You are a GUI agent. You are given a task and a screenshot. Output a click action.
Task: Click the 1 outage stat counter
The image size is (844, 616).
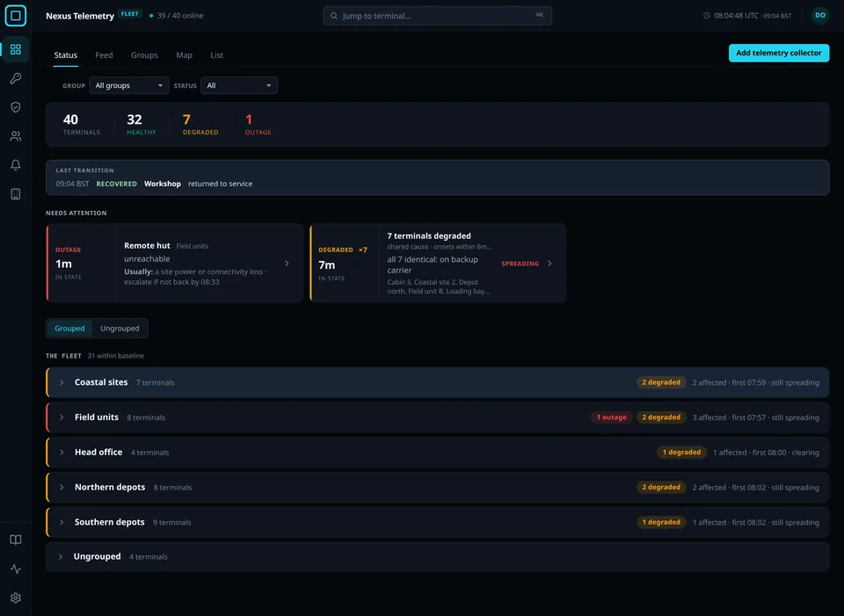tap(258, 124)
